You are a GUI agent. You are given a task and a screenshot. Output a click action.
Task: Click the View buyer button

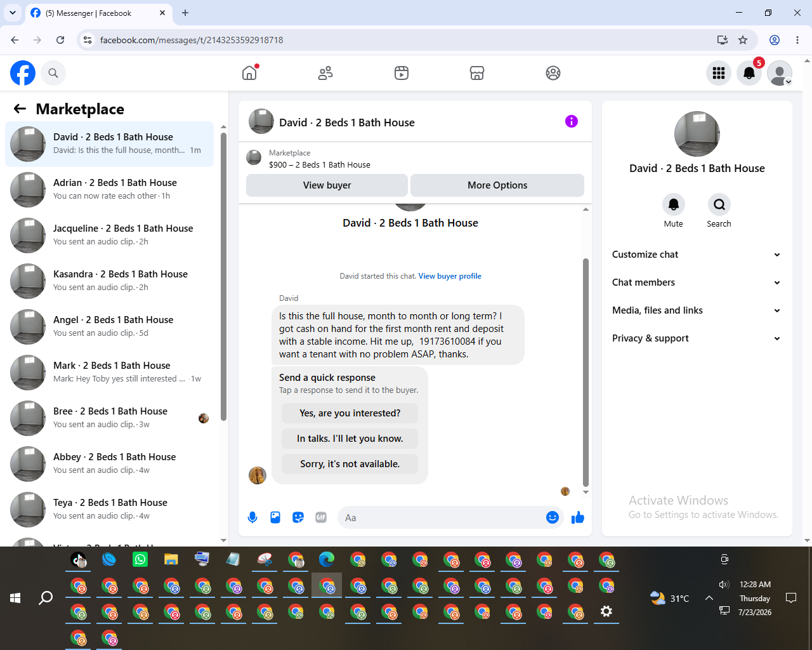coord(327,185)
